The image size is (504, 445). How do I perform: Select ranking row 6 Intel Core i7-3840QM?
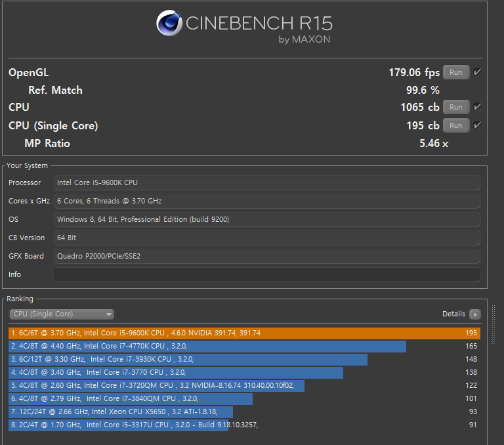(244, 398)
